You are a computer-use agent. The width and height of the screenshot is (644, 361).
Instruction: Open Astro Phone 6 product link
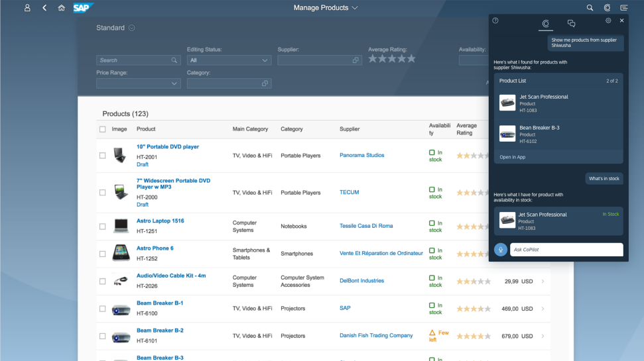[155, 248]
